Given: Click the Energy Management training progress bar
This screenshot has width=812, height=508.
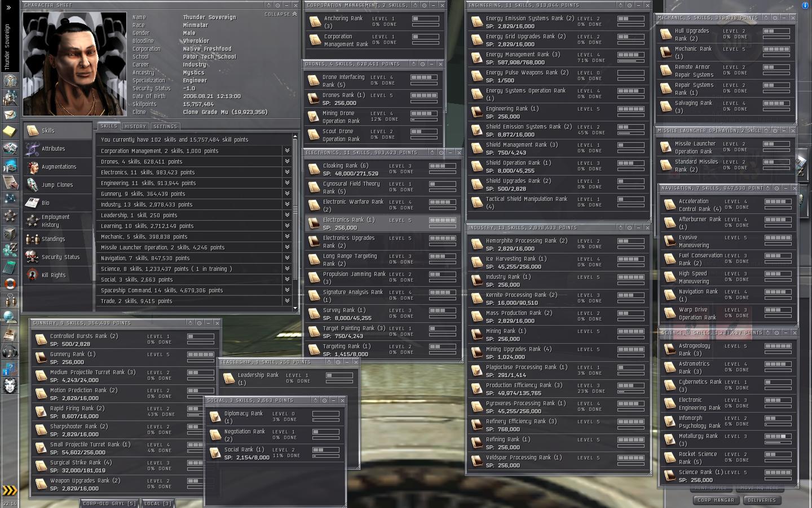Looking at the screenshot, I should (630, 61).
